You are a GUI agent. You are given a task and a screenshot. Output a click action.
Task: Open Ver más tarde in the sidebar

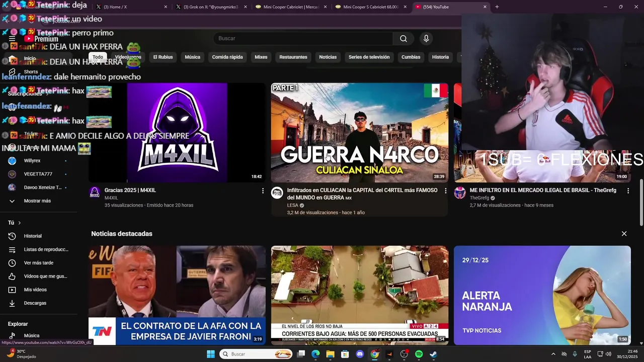(x=38, y=263)
